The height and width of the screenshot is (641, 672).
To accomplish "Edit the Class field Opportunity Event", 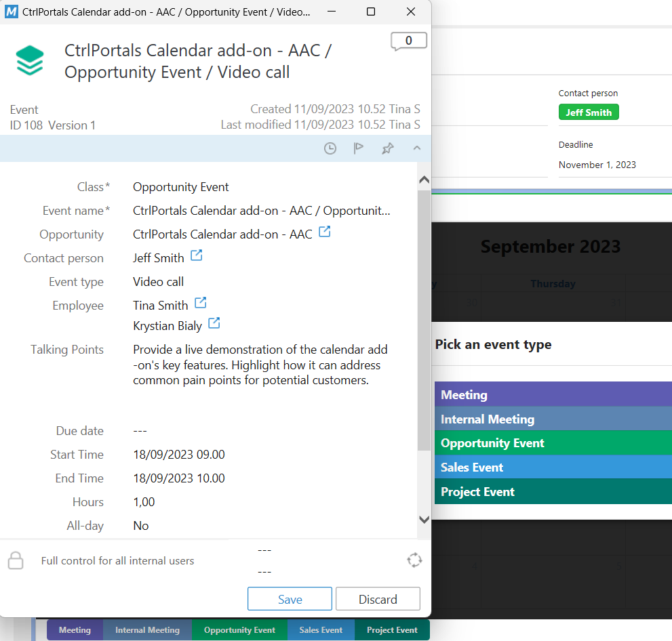I will pos(181,187).
